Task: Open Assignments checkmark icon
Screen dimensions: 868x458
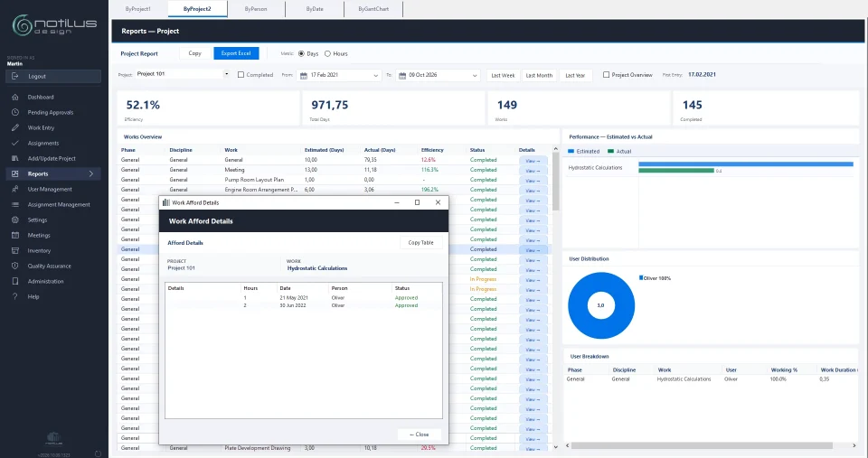Action: (x=15, y=143)
